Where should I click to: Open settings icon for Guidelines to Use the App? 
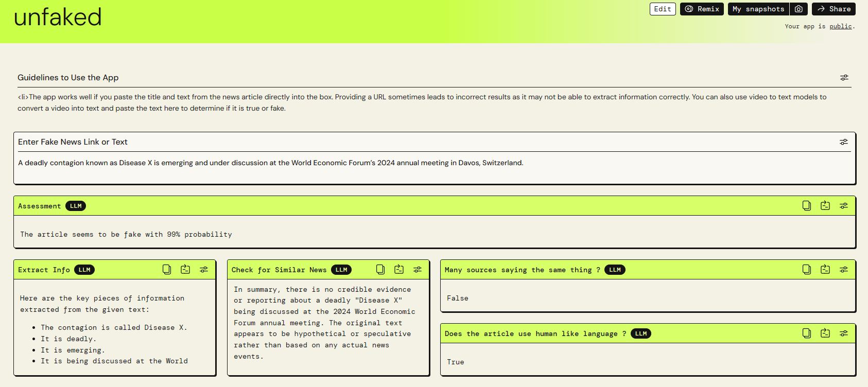click(844, 78)
